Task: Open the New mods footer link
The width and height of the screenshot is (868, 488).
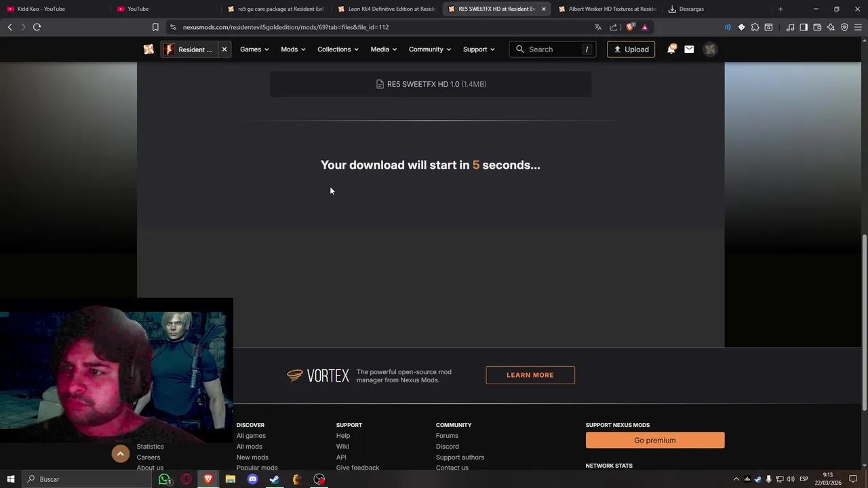Action: [x=252, y=457]
